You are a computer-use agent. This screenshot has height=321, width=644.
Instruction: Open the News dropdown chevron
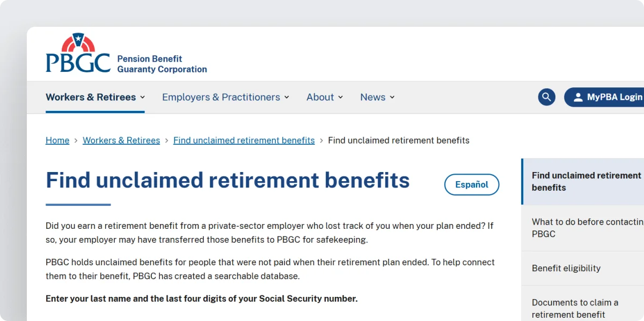click(x=392, y=97)
